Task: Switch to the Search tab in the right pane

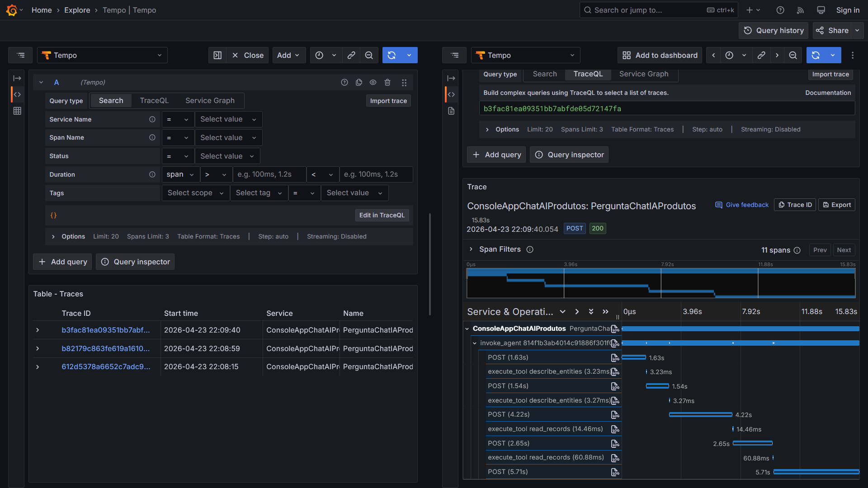Action: 544,74
